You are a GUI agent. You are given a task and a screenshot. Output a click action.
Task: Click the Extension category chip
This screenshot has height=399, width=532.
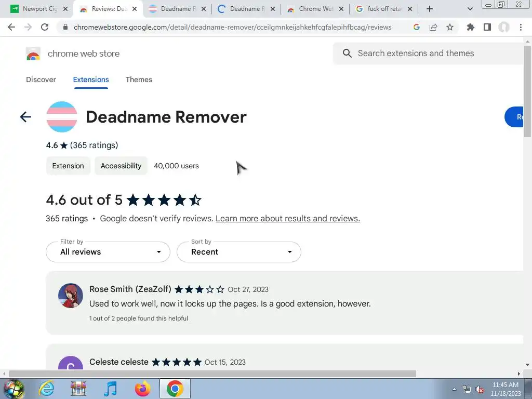click(68, 166)
